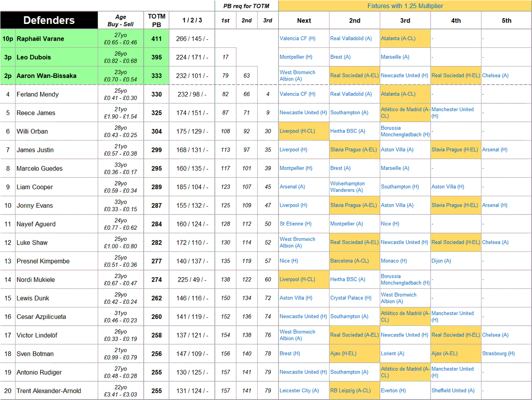532x400 pixels.
Task: Click Reece James player name
Action: point(36,113)
